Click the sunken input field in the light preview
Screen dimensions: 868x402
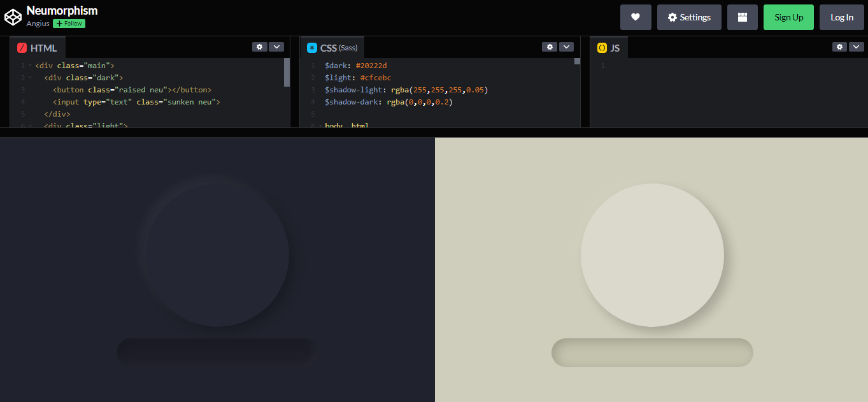point(651,352)
